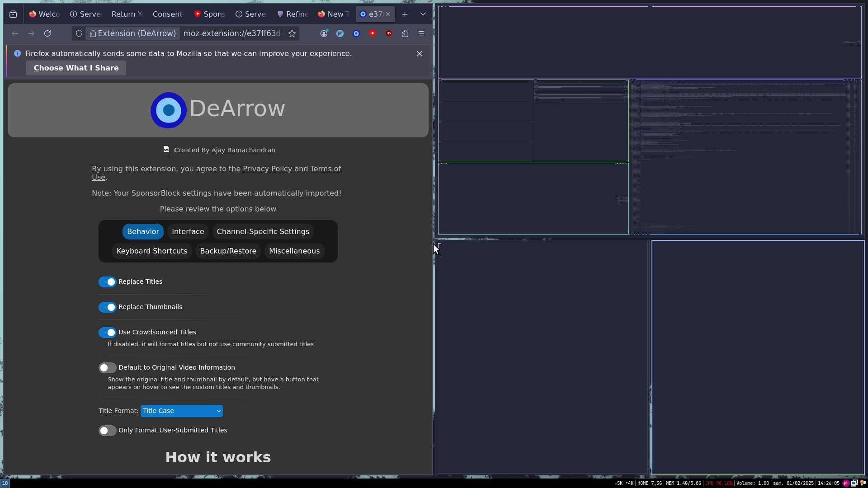Go back to previous page
The height and width of the screenshot is (488, 868).
pos(15,33)
